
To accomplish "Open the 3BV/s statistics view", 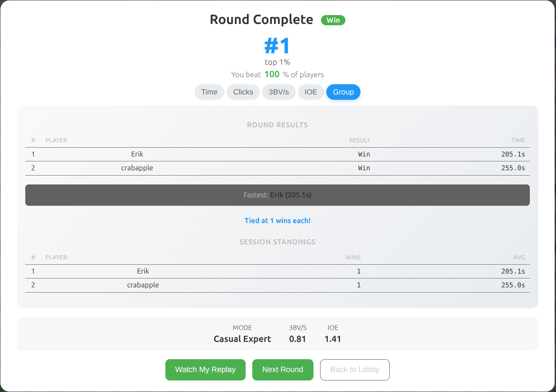I will point(278,92).
